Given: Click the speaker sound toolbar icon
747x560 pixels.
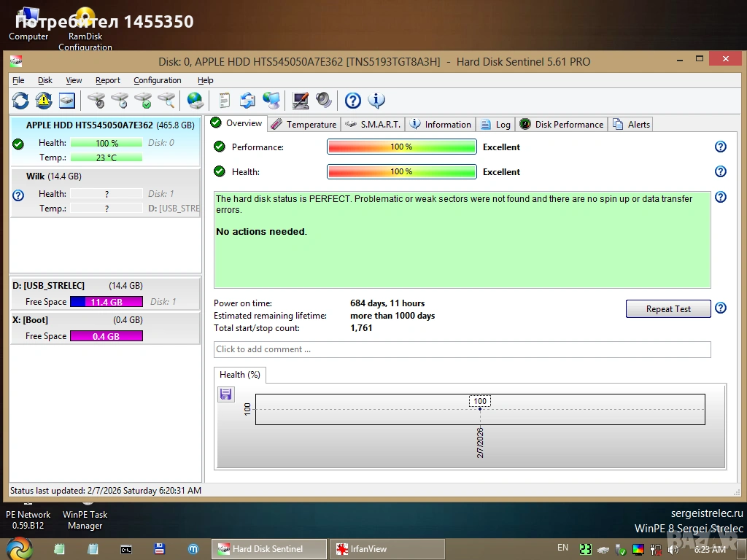Looking at the screenshot, I should [323, 101].
